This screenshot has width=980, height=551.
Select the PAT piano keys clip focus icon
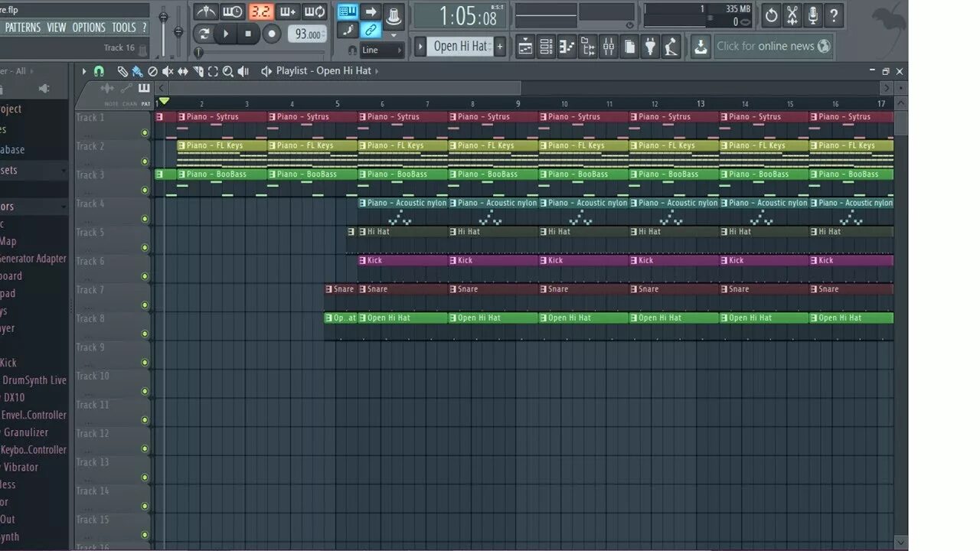pos(144,89)
